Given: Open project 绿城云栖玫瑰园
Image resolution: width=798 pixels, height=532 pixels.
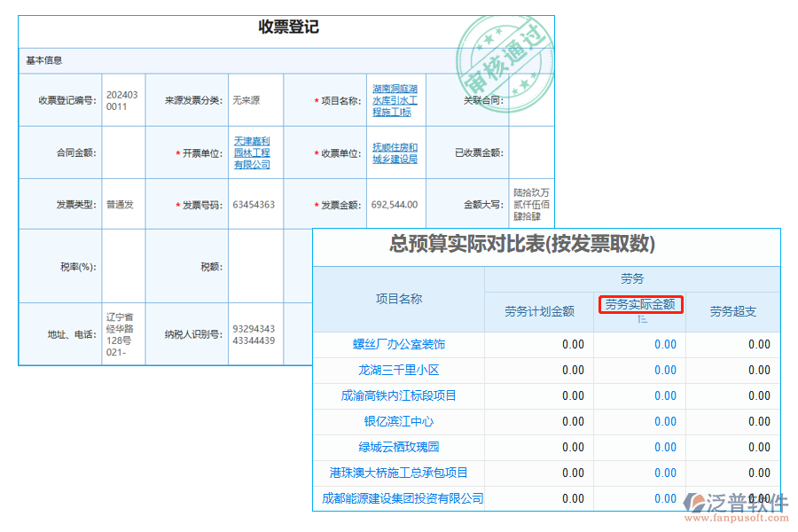Looking at the screenshot, I should pyautogui.click(x=398, y=448).
